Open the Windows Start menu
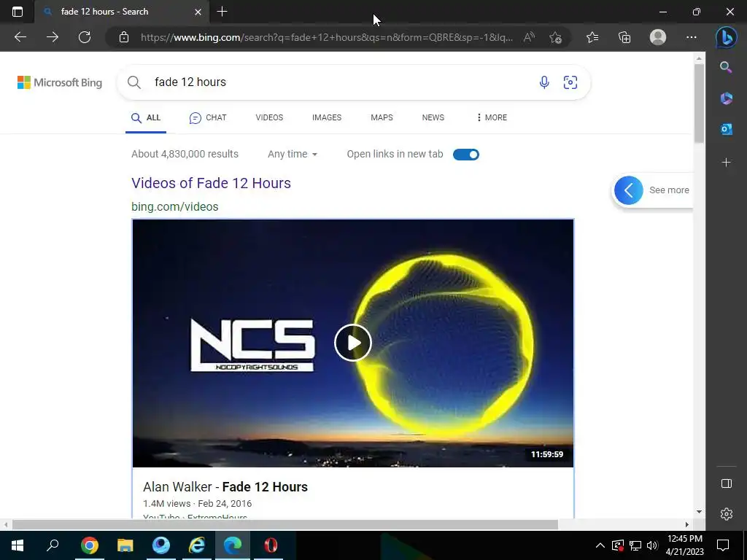747x560 pixels. (x=18, y=545)
